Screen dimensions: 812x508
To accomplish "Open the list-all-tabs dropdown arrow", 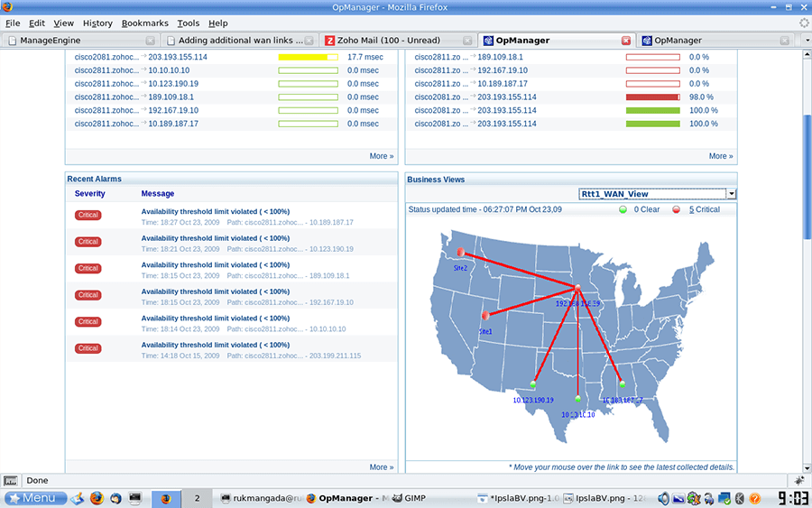I will (x=807, y=41).
